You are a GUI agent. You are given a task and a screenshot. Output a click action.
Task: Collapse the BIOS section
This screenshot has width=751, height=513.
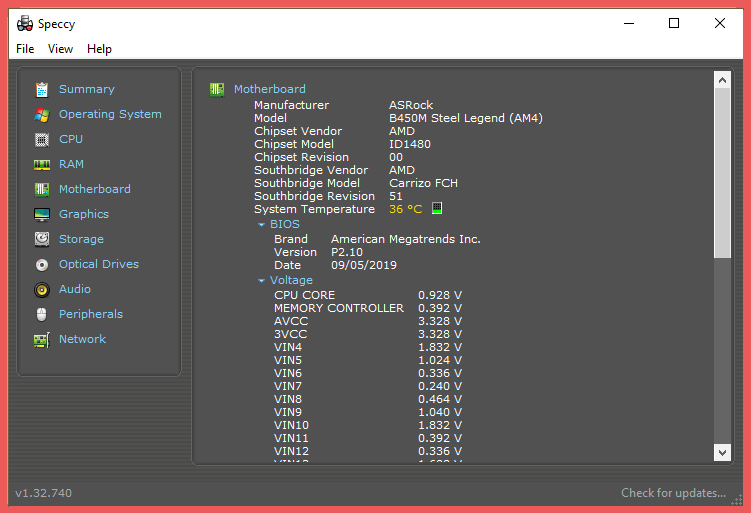tap(262, 225)
